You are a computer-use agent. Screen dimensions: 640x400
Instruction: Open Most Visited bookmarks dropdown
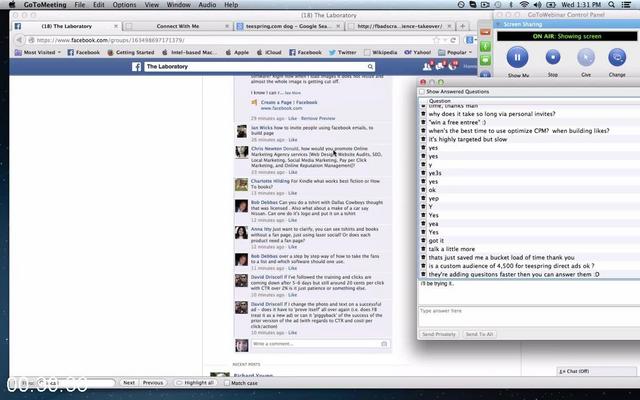(38, 52)
